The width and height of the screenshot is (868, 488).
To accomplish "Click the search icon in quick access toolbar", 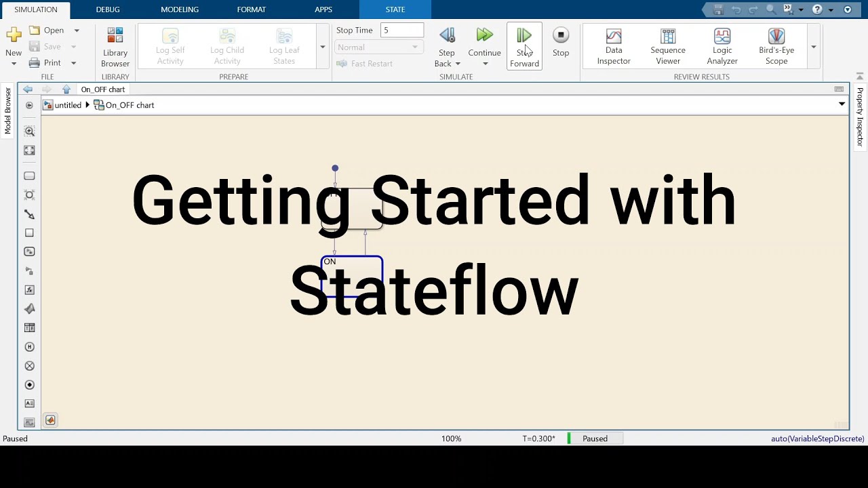I will 771,9.
